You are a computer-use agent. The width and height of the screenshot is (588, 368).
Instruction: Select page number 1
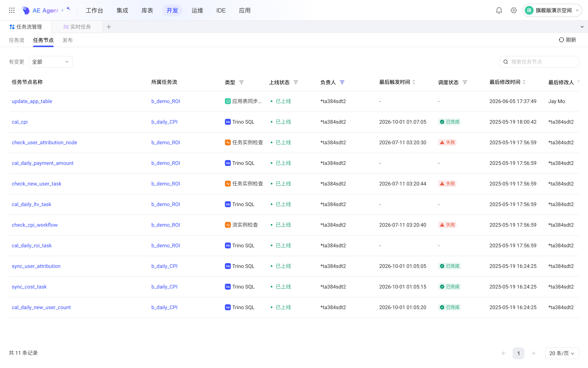(519, 353)
